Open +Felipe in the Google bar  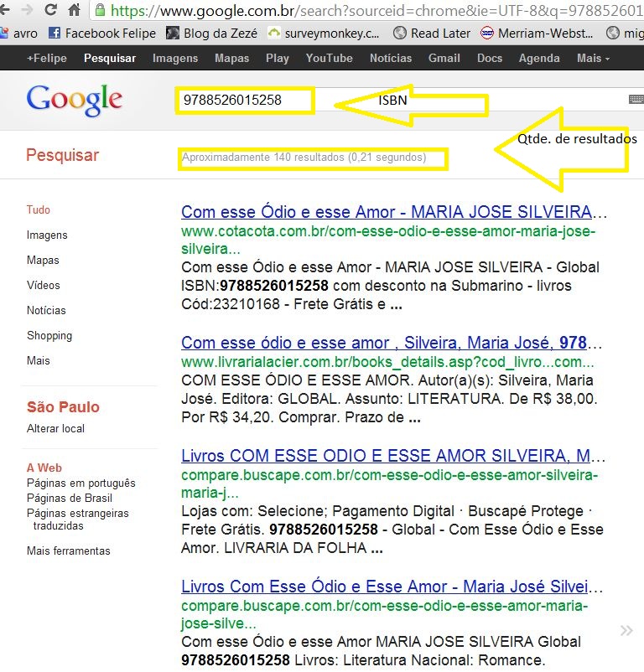[47, 59]
